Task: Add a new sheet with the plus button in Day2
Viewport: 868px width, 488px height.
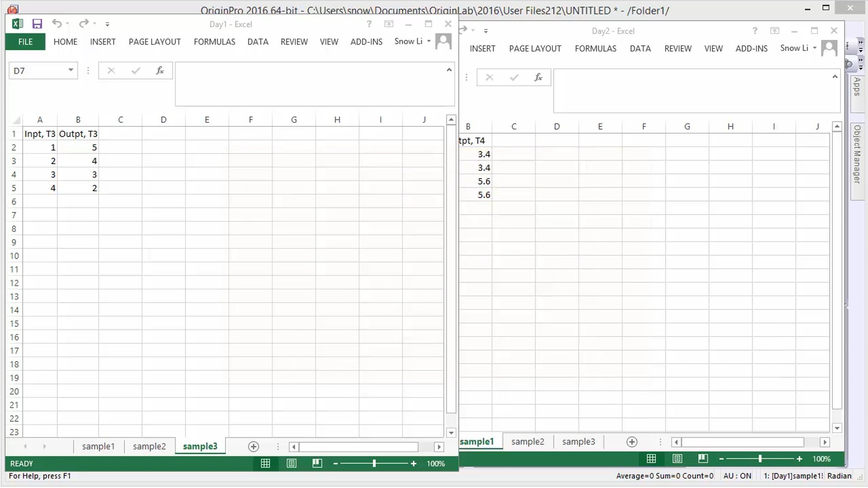Action: coord(632,442)
